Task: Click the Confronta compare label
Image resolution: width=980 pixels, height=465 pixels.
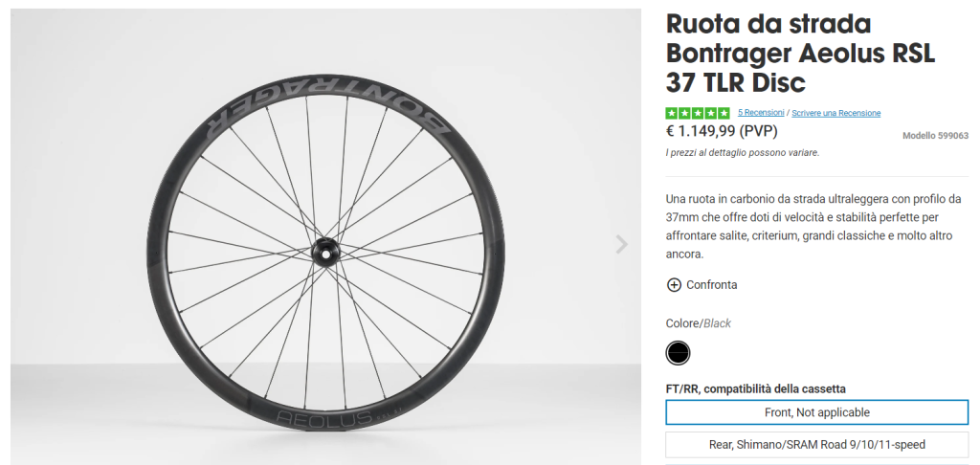Action: [711, 284]
